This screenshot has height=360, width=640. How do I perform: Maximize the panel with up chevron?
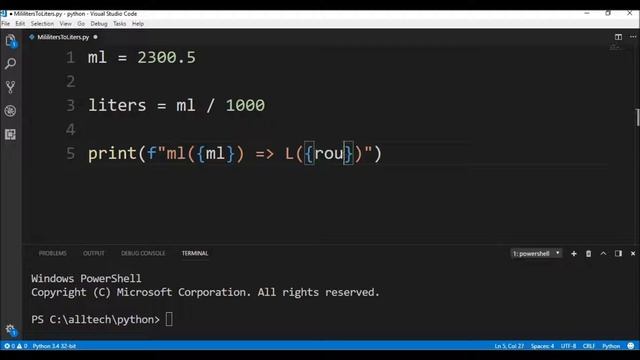[603, 253]
